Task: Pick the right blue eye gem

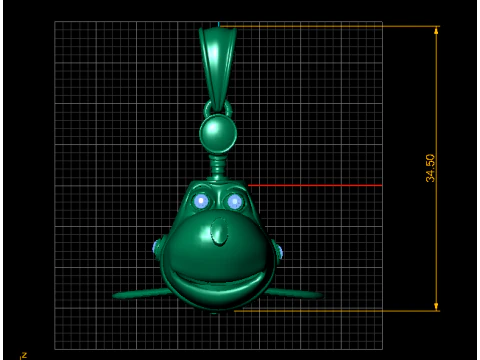Action: click(x=235, y=201)
